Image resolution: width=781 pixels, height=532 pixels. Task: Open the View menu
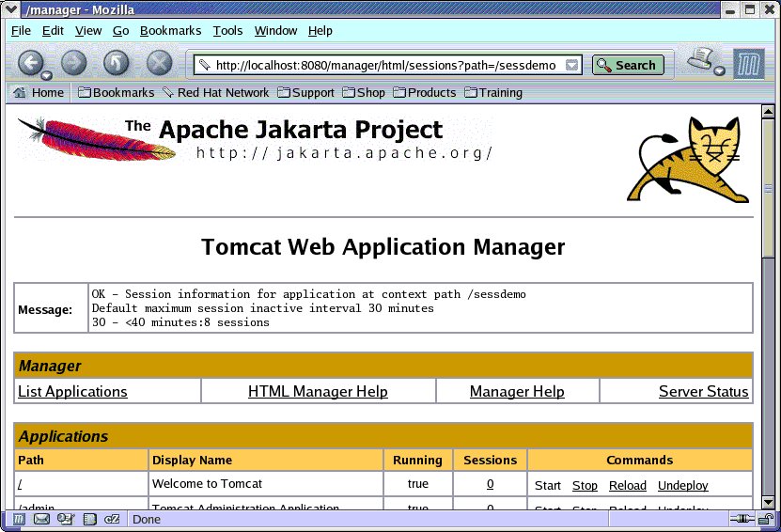(88, 31)
